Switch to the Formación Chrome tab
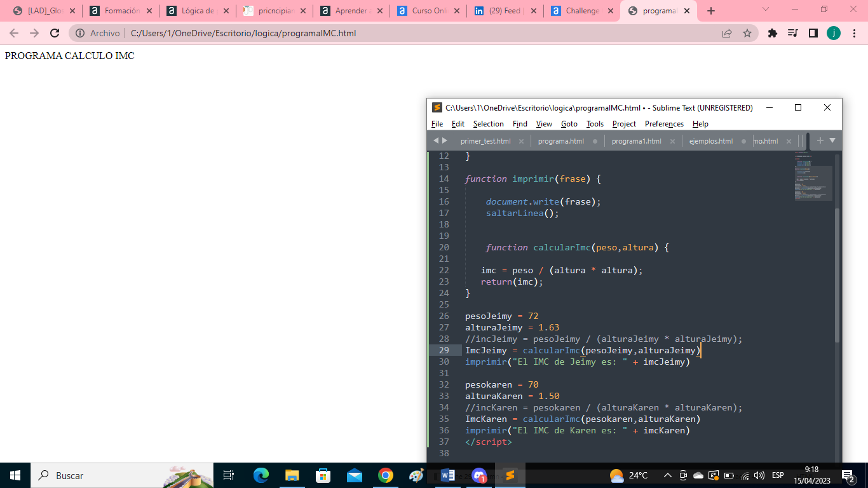The width and height of the screenshot is (868, 488). click(121, 11)
